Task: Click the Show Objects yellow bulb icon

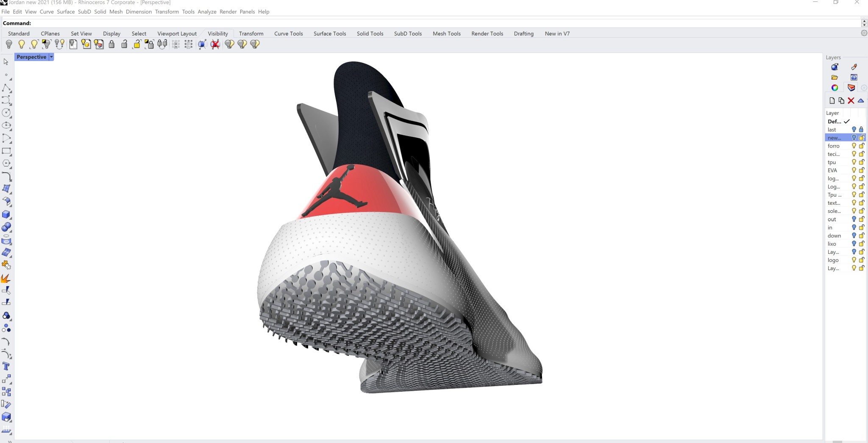Action: 22,44
